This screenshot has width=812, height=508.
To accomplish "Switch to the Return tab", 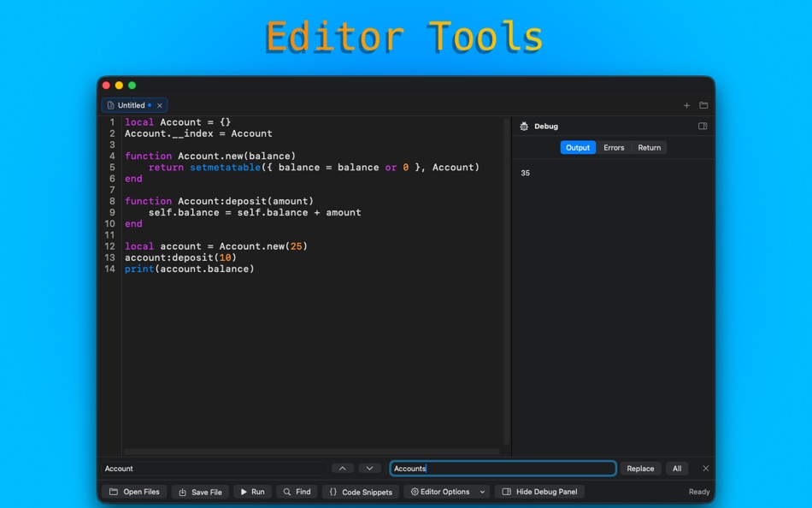I will (649, 148).
